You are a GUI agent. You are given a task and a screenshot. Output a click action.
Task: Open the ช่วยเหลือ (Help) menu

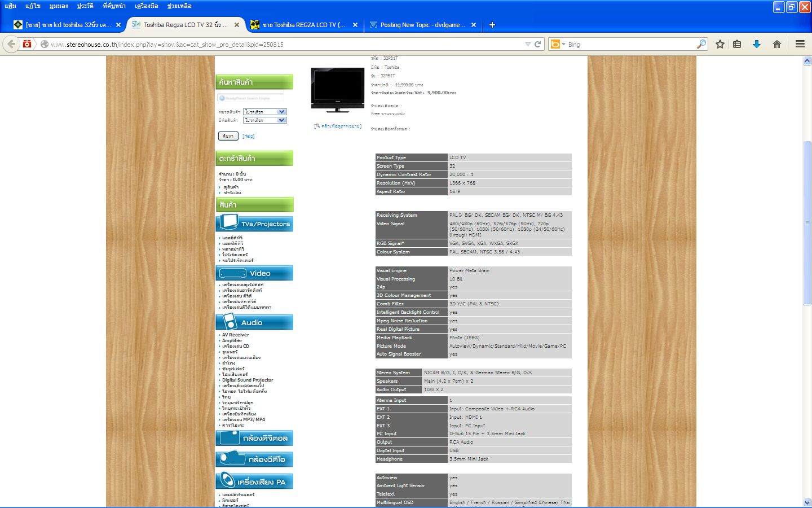(x=179, y=6)
